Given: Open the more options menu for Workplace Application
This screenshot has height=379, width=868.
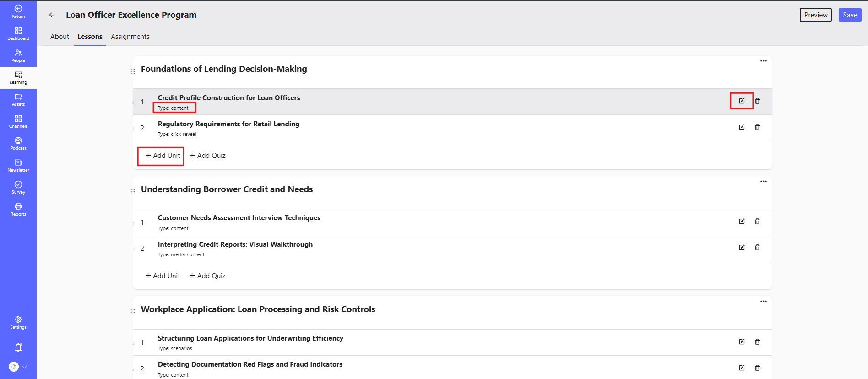Looking at the screenshot, I should pyautogui.click(x=763, y=301).
